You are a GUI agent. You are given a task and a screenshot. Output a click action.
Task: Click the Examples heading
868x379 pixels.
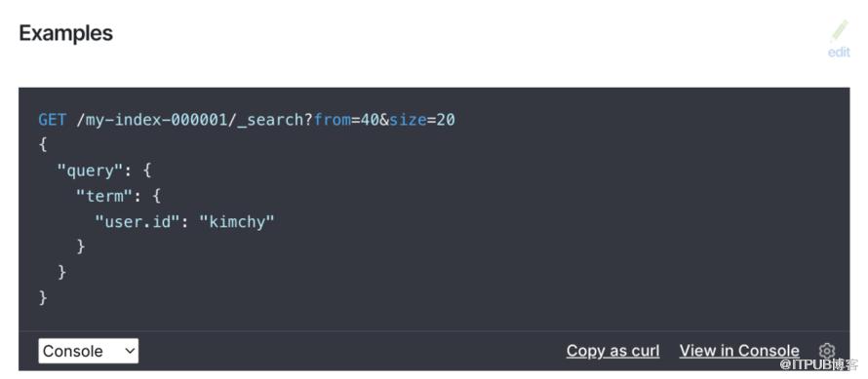click(x=66, y=33)
